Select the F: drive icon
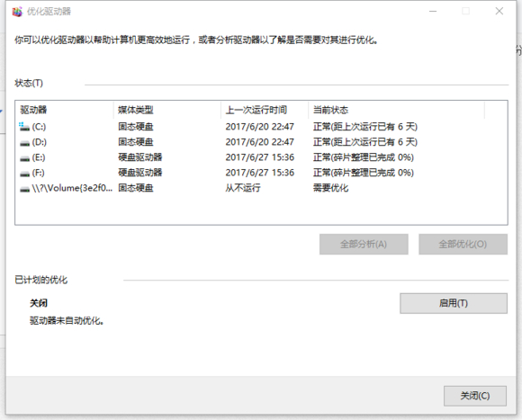This screenshot has width=522, height=420. [x=24, y=174]
